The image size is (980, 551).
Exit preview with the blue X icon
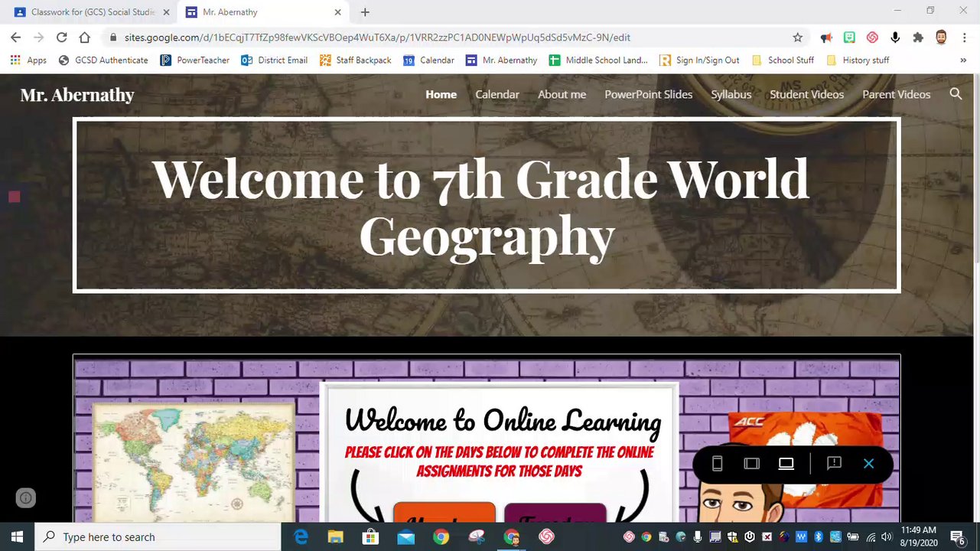point(868,464)
